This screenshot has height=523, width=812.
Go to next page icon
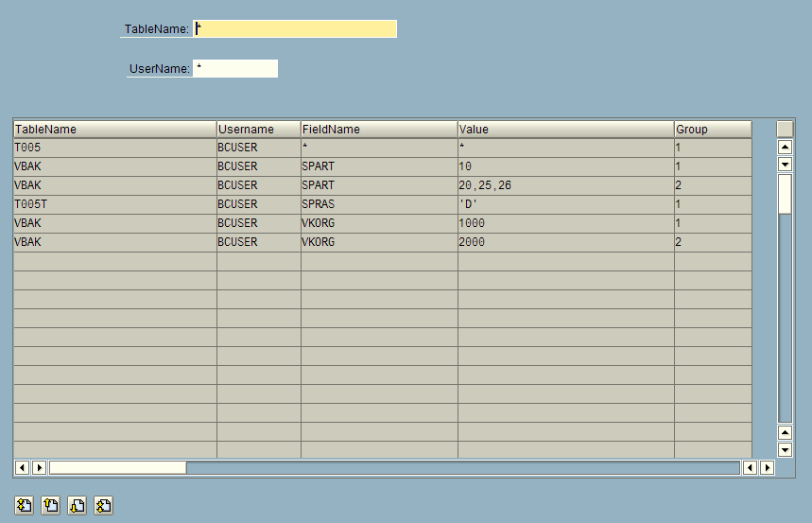pos(78,505)
